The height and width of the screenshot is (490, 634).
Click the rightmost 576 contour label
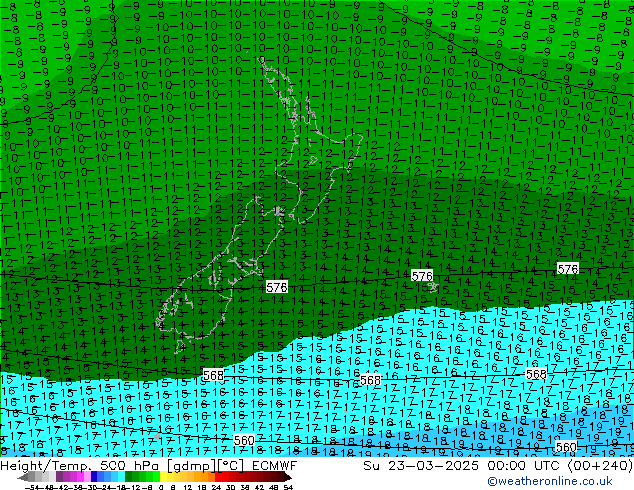567,269
